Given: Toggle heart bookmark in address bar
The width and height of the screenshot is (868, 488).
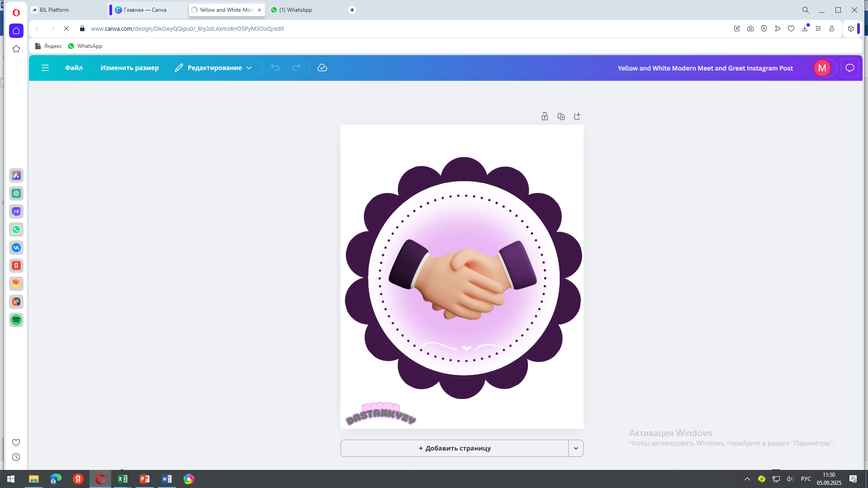Looking at the screenshot, I should pos(791,28).
